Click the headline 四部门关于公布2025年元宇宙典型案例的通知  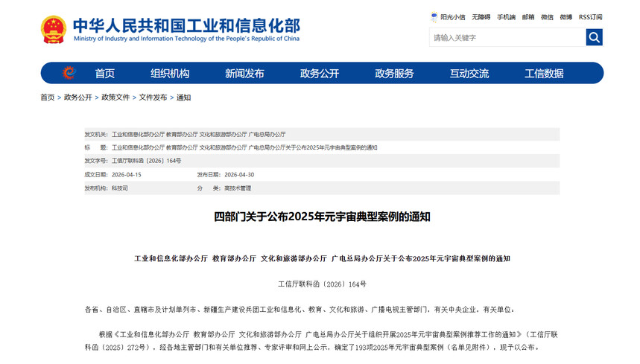(x=322, y=217)
